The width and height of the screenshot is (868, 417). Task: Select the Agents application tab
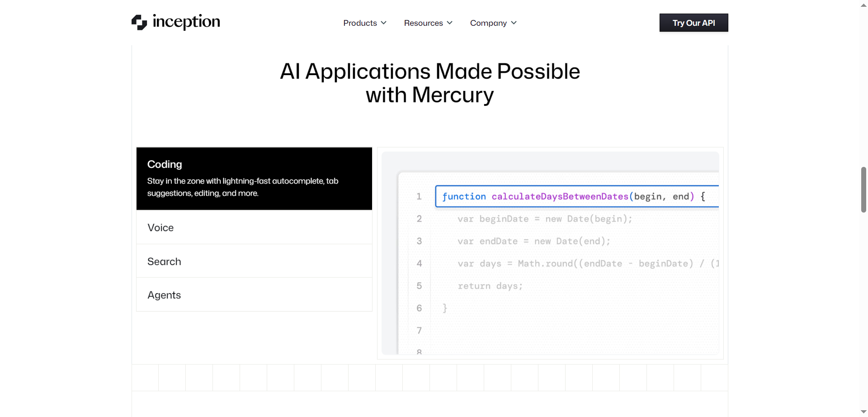254,295
